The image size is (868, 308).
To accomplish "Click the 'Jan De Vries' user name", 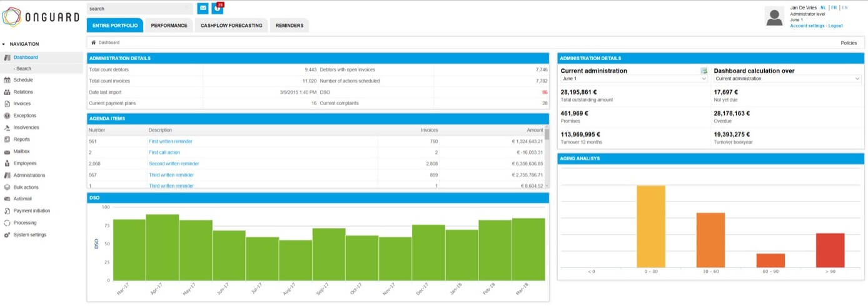I will pos(803,7).
